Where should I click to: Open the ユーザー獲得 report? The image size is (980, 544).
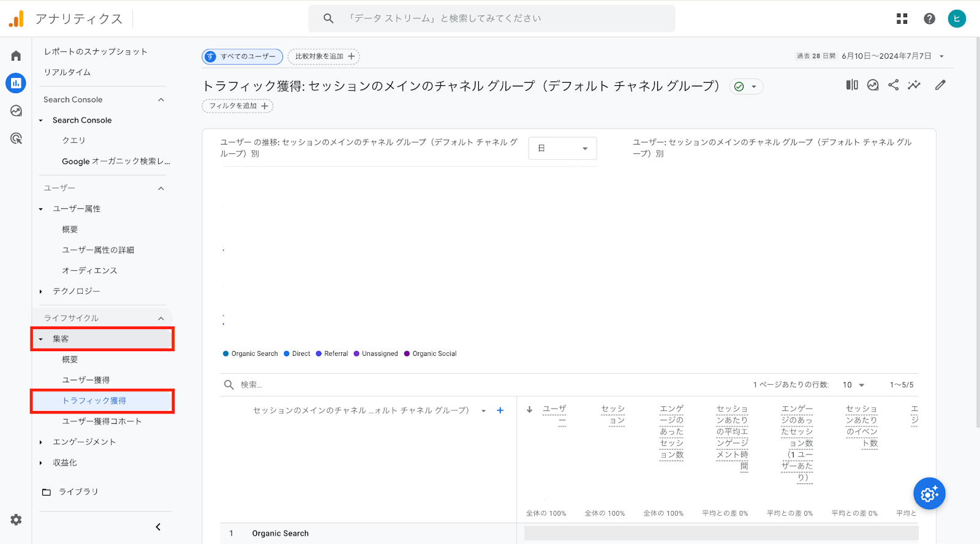pos(86,380)
